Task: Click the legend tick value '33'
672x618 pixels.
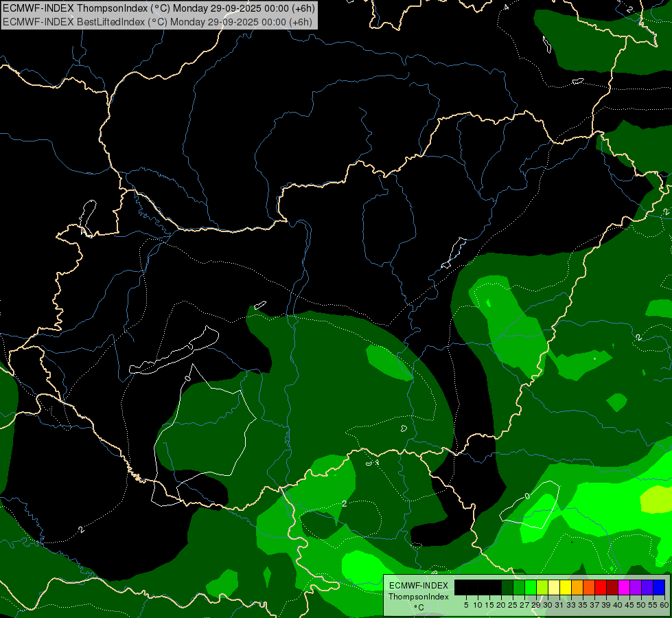Action: [x=571, y=605]
